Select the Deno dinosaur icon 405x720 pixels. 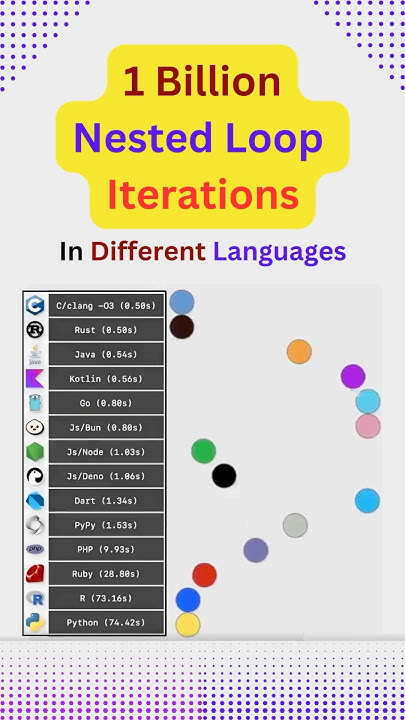click(x=35, y=476)
